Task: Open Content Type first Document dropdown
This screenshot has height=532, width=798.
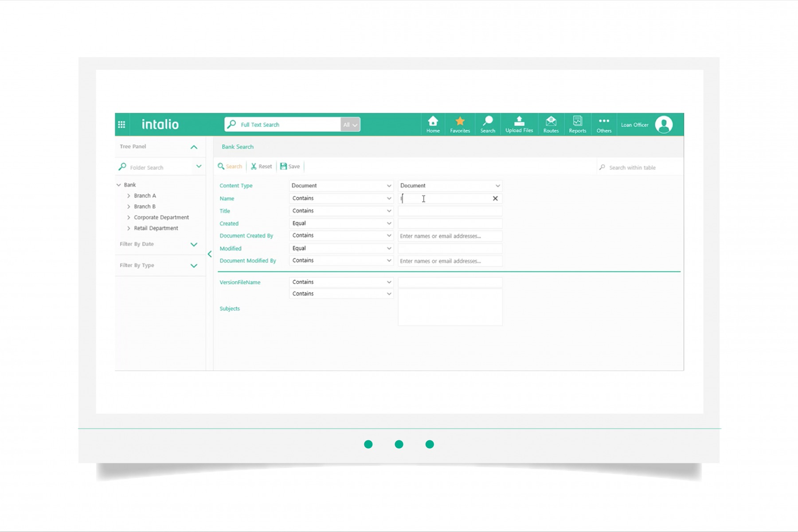Action: click(341, 186)
